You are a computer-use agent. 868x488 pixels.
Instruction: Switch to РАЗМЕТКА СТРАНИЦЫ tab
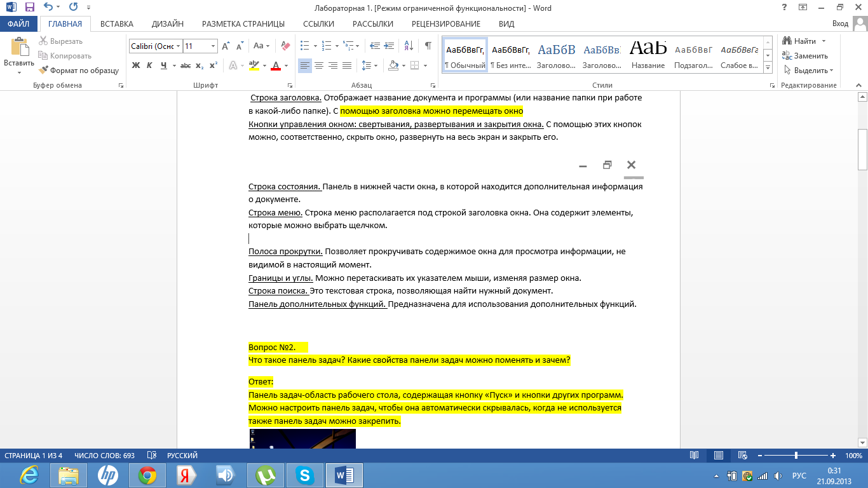(243, 24)
